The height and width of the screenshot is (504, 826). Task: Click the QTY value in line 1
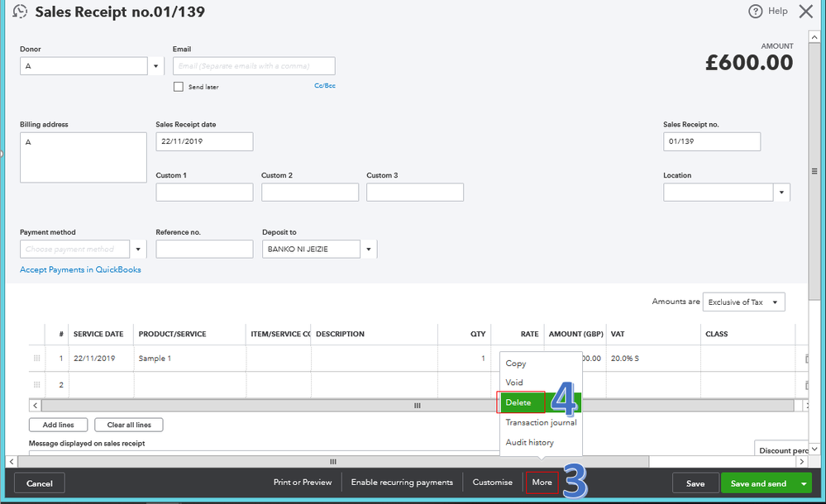(483, 359)
